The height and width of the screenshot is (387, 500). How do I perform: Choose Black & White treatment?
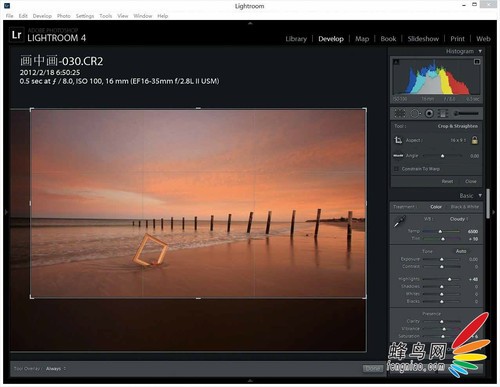(465, 207)
